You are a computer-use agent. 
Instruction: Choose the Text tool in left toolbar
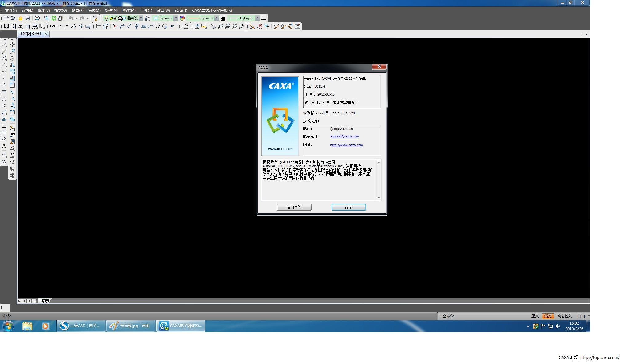point(4,146)
